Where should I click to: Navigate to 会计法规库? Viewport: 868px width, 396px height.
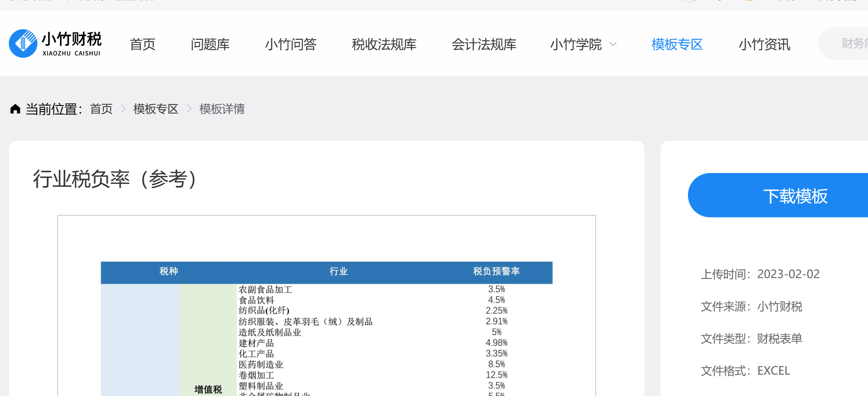pyautogui.click(x=484, y=44)
